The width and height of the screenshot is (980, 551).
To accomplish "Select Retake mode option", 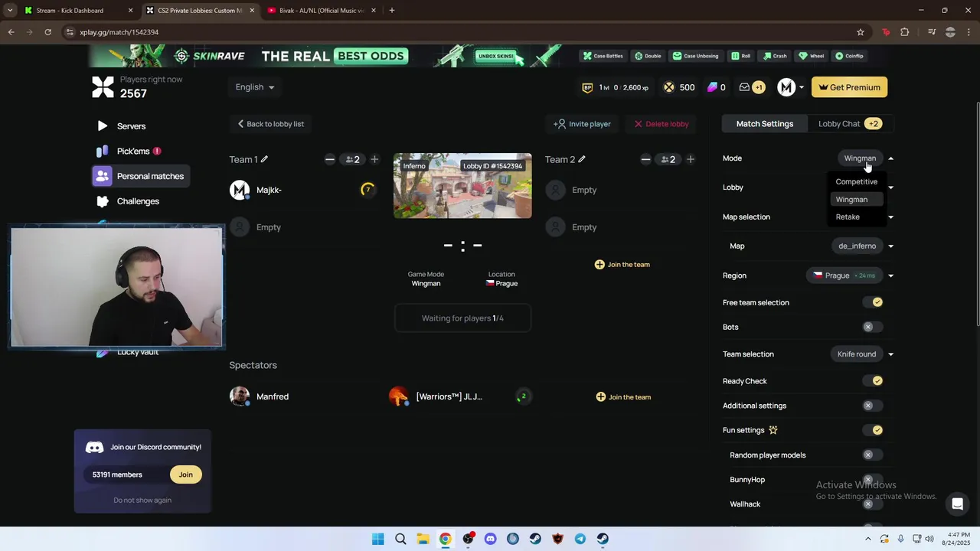I will [856, 217].
